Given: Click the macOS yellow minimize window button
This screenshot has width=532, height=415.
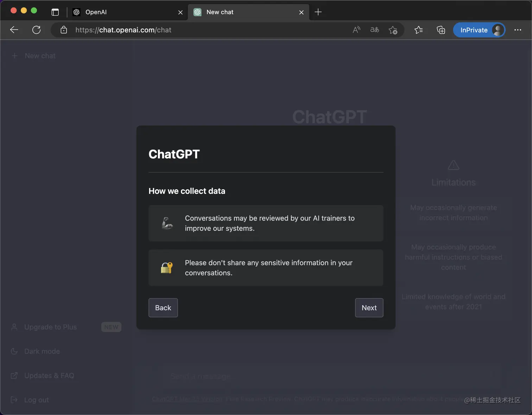Looking at the screenshot, I should click(24, 11).
